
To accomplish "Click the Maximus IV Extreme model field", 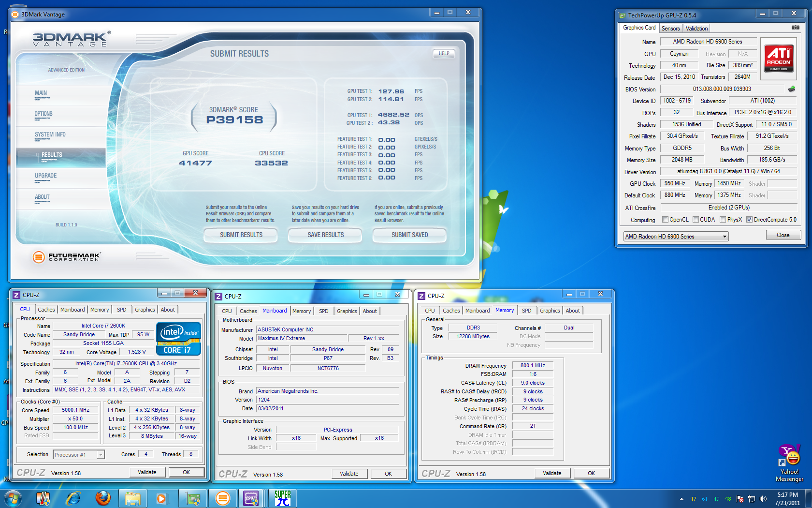I will coord(302,338).
